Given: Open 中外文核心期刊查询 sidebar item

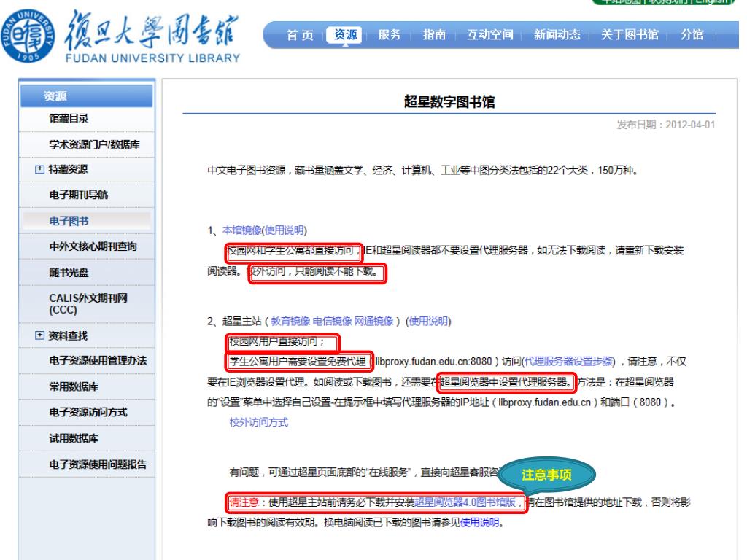Looking at the screenshot, I should point(93,246).
